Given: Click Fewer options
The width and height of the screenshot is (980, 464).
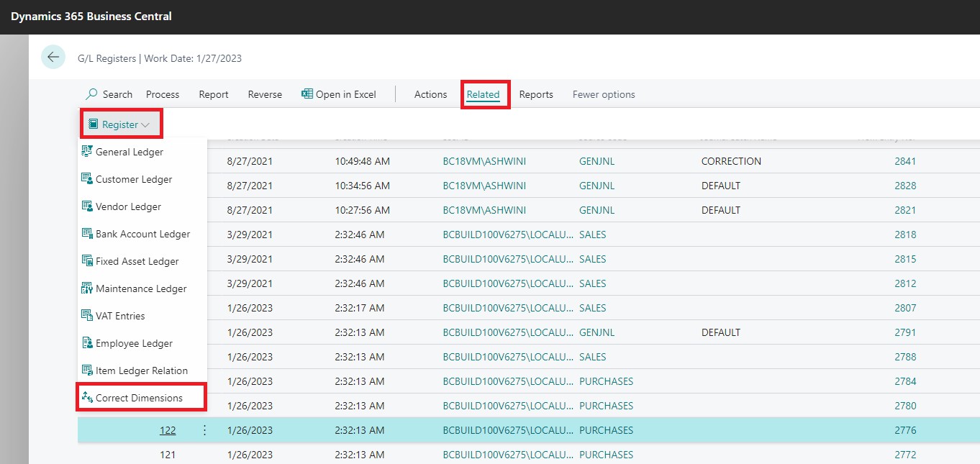Looking at the screenshot, I should pos(604,94).
